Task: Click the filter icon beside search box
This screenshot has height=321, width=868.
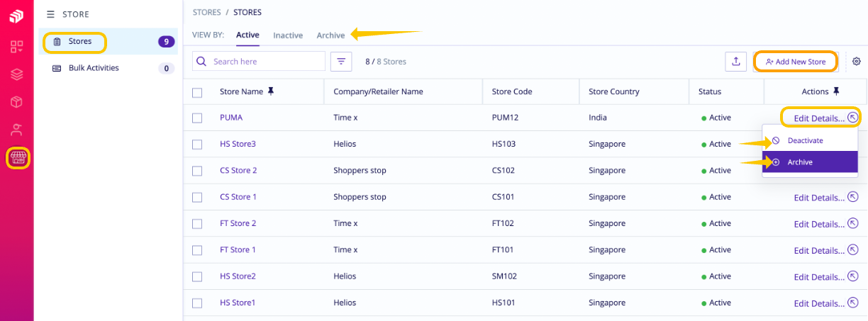Action: pyautogui.click(x=342, y=62)
